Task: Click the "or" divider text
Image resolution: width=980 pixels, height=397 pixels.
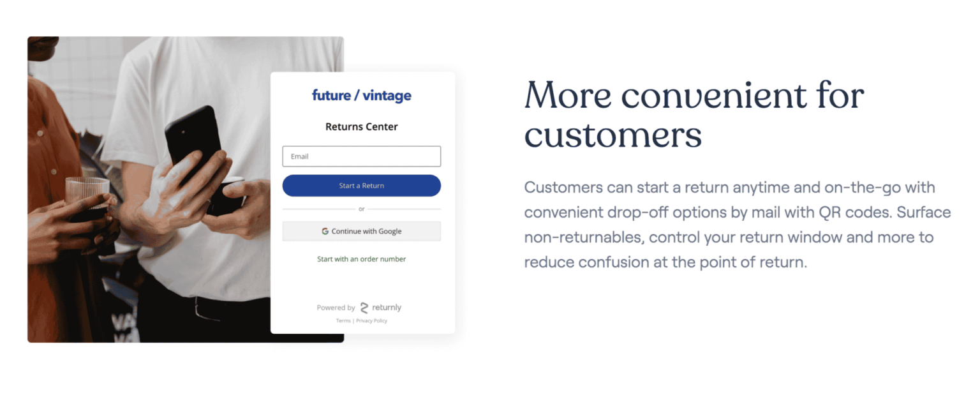Action: [x=362, y=209]
